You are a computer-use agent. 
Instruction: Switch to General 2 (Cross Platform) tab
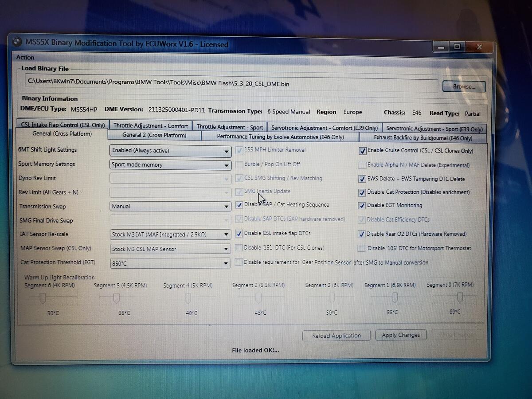point(154,135)
